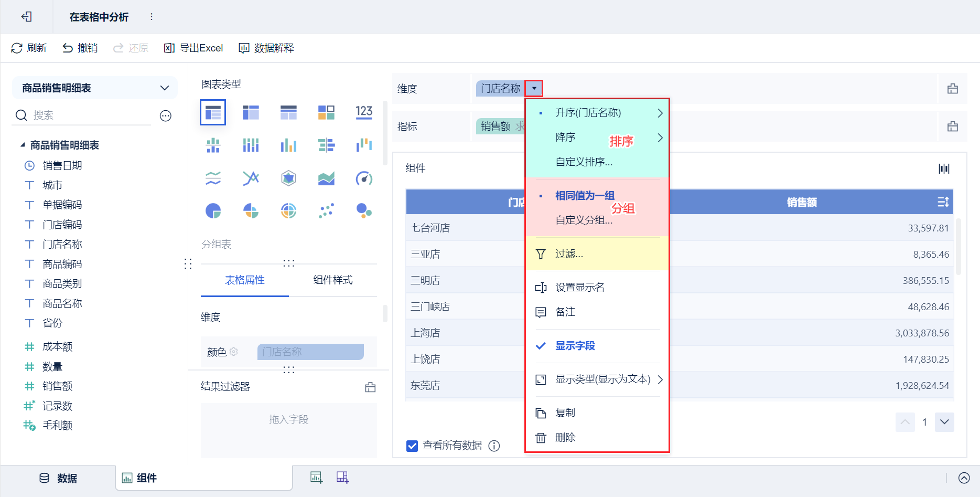
Task: Select the four-colored-squares chart type
Action: (326, 112)
